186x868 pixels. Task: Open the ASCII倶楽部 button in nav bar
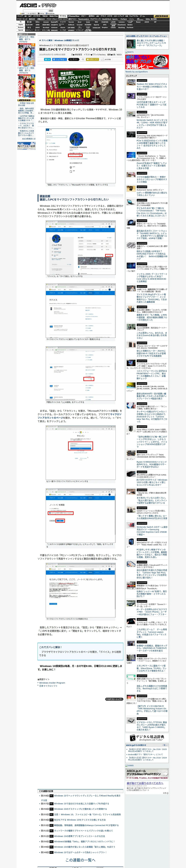point(161,16)
